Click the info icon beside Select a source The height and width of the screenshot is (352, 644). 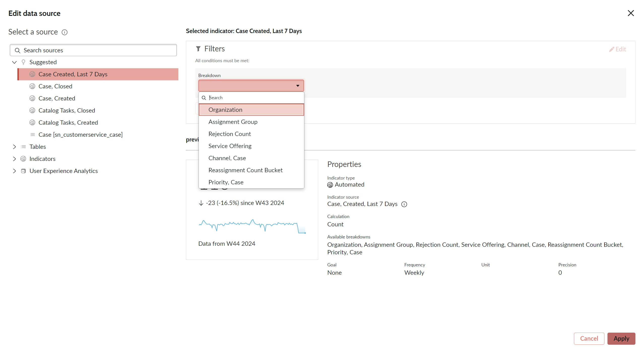point(65,32)
